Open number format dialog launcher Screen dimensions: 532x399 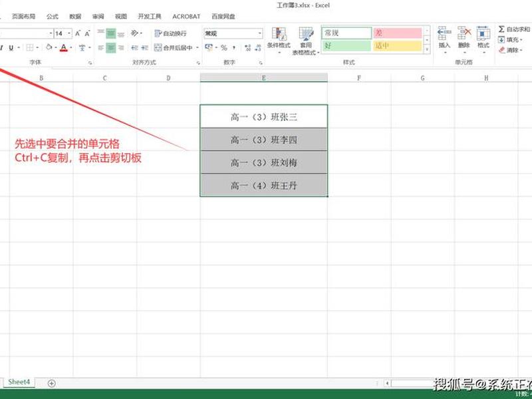[x=261, y=63]
